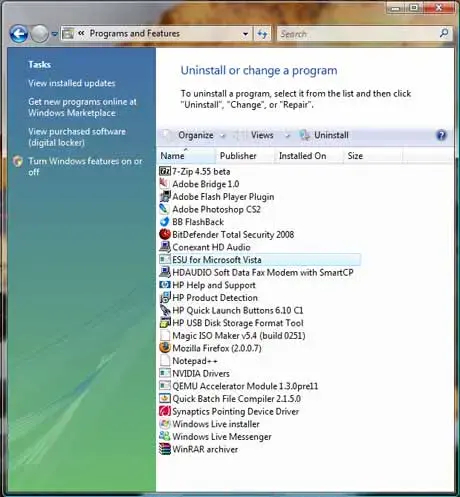Open the Views dropdown arrow
The height and width of the screenshot is (497, 460).
(288, 136)
